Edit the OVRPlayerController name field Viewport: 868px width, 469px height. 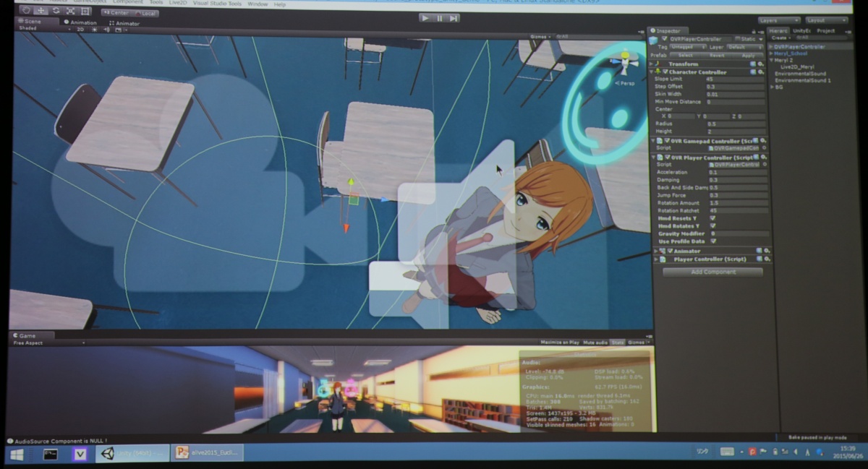(x=700, y=39)
